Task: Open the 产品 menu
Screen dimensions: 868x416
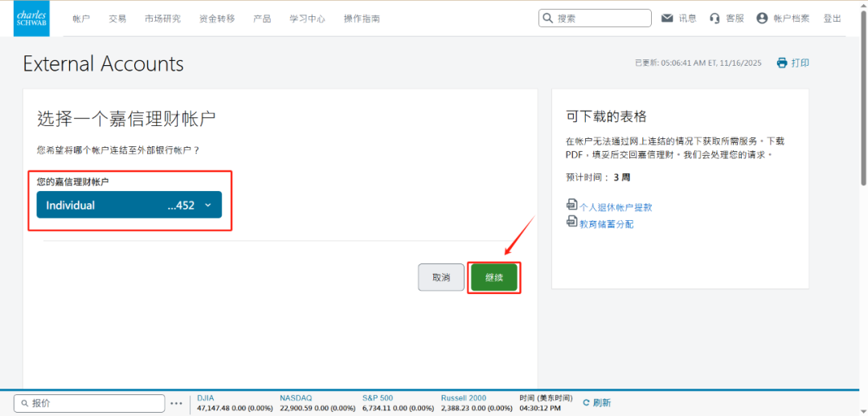Action: coord(262,18)
